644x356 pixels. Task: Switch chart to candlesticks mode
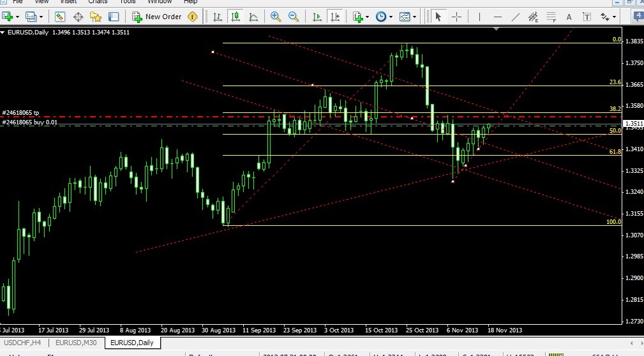pyautogui.click(x=236, y=17)
